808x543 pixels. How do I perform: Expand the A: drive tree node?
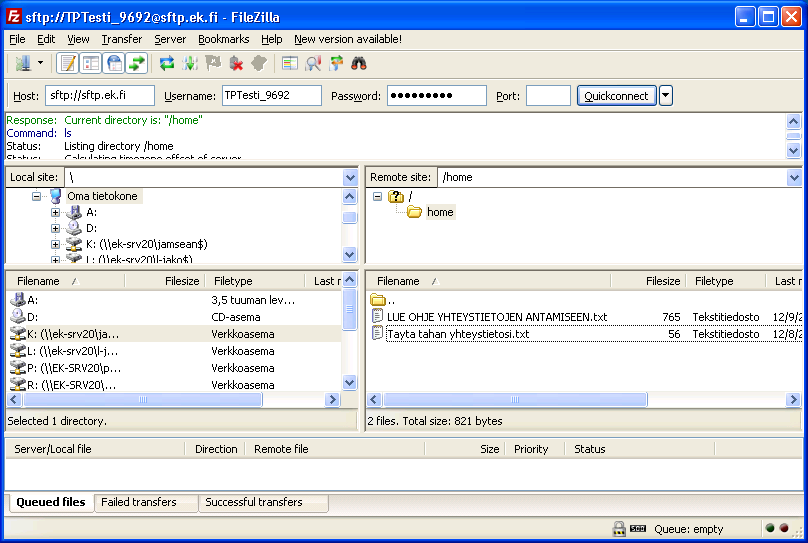click(55, 212)
